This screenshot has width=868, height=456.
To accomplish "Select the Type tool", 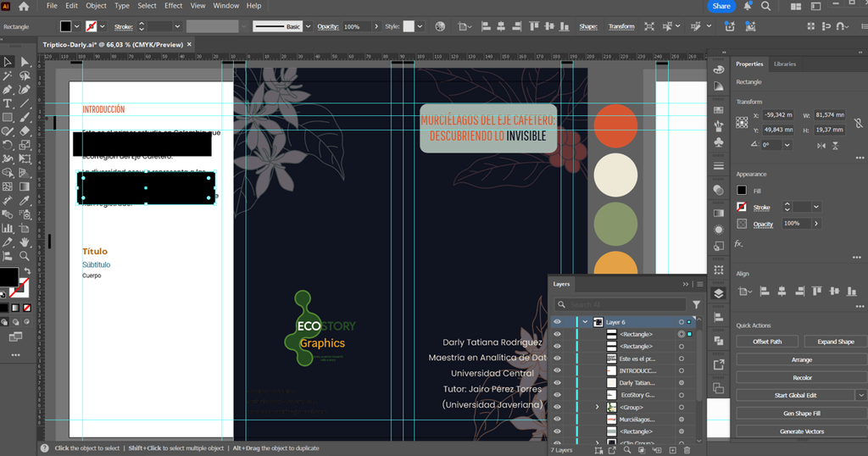I will coord(8,103).
